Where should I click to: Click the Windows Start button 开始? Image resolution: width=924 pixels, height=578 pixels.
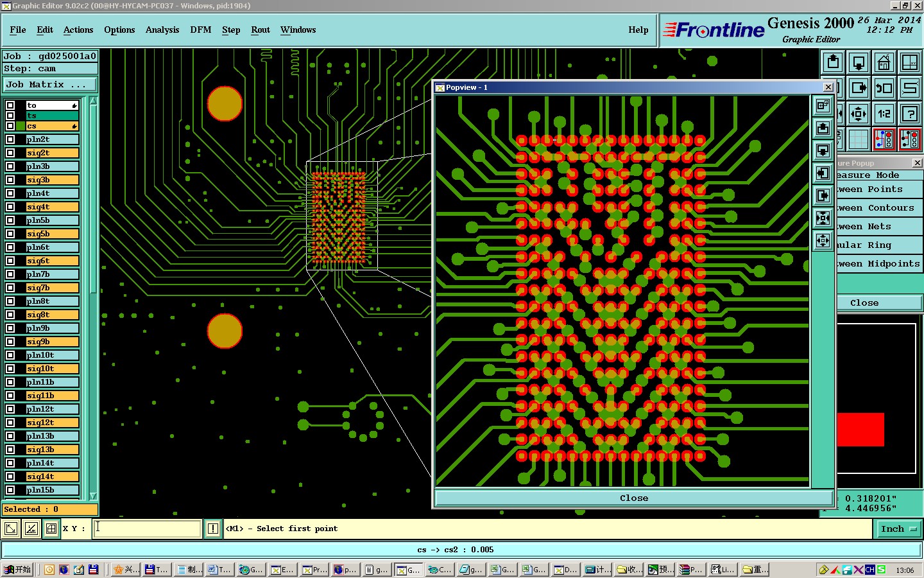coord(17,570)
